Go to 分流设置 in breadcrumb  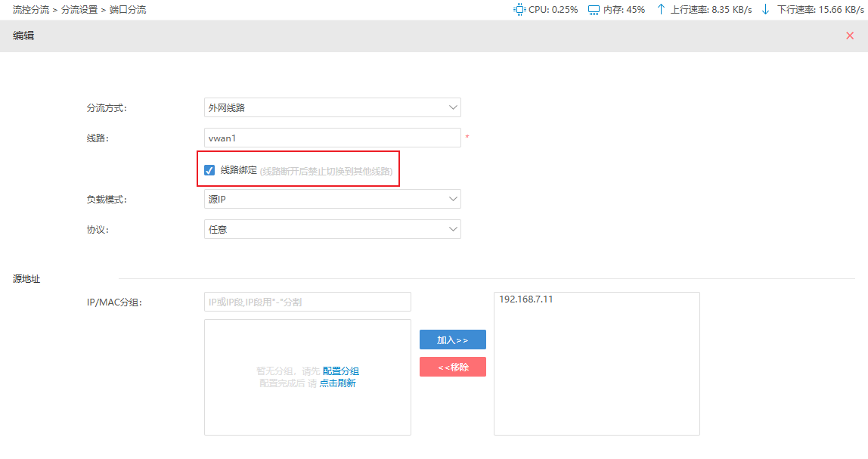79,10
